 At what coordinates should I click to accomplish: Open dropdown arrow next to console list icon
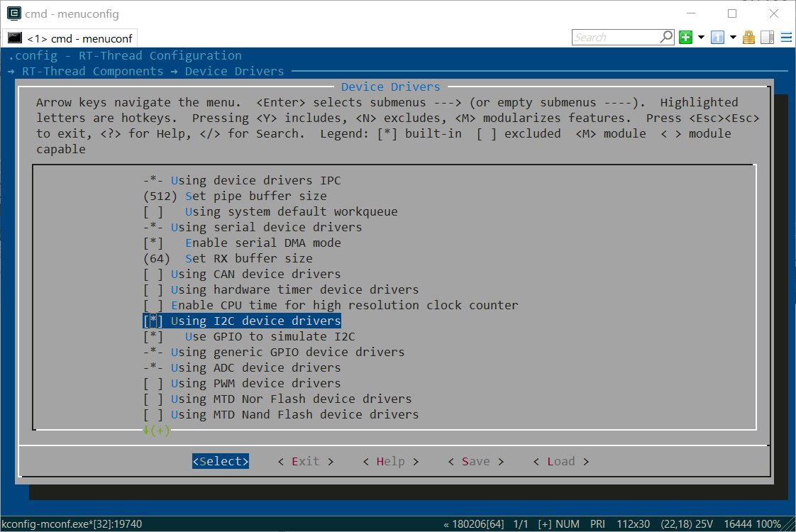point(733,37)
